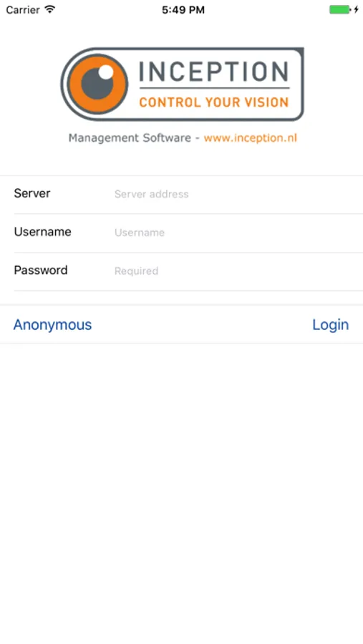Tap the green battery icon
Image resolution: width=363 pixels, height=644 pixels.
(x=340, y=9)
